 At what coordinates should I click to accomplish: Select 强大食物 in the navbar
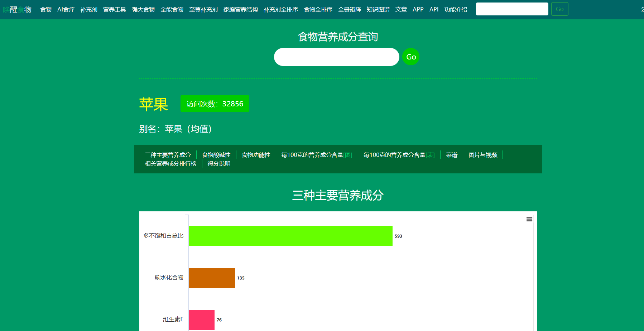[143, 10]
